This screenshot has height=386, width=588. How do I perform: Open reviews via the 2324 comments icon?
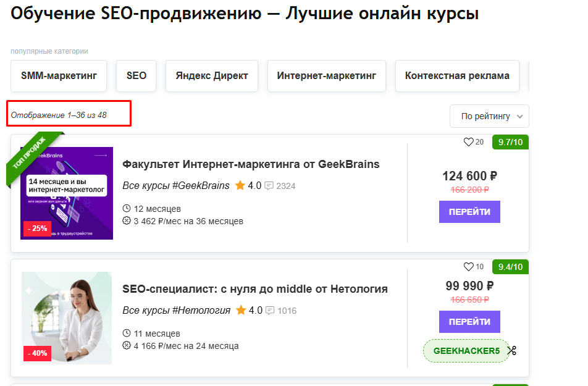269,186
